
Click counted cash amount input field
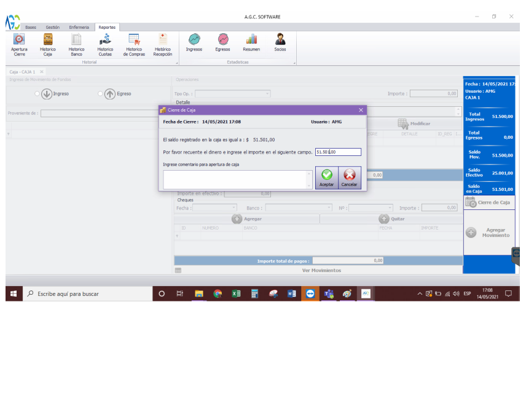coord(338,152)
